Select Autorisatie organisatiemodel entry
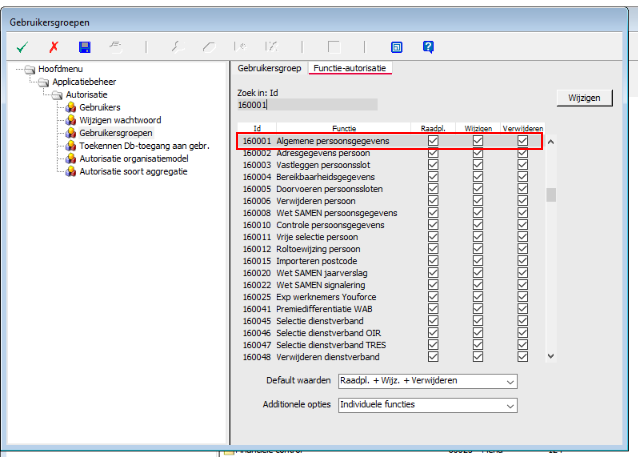 tap(134, 159)
